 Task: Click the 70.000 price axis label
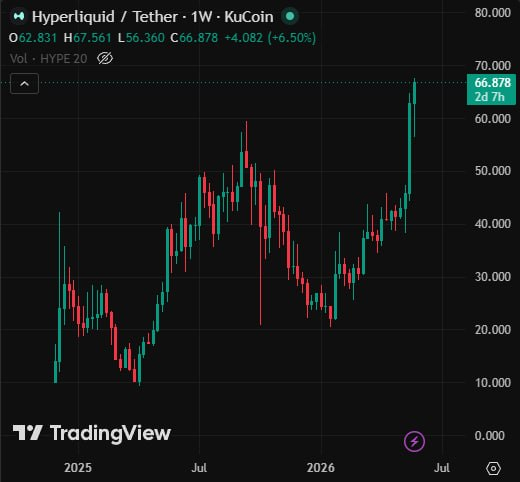point(493,65)
